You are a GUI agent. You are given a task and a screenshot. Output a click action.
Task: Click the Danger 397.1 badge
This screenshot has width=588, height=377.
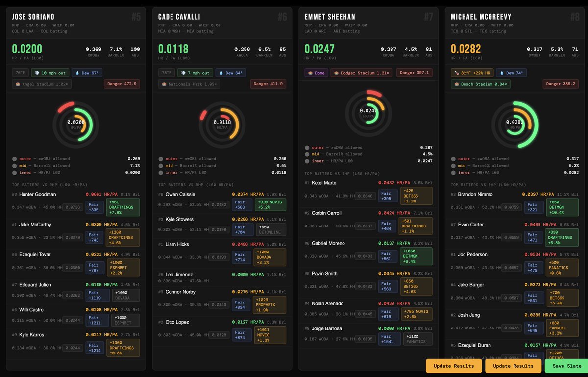[x=414, y=73]
